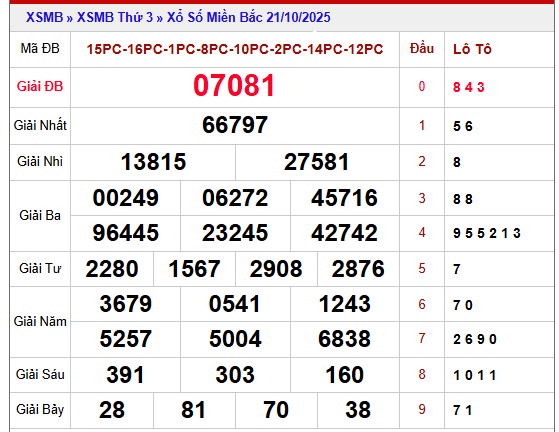Click Lô Tô values 7 1
Image resolution: width=559 pixels, height=432 pixels.
click(x=462, y=411)
